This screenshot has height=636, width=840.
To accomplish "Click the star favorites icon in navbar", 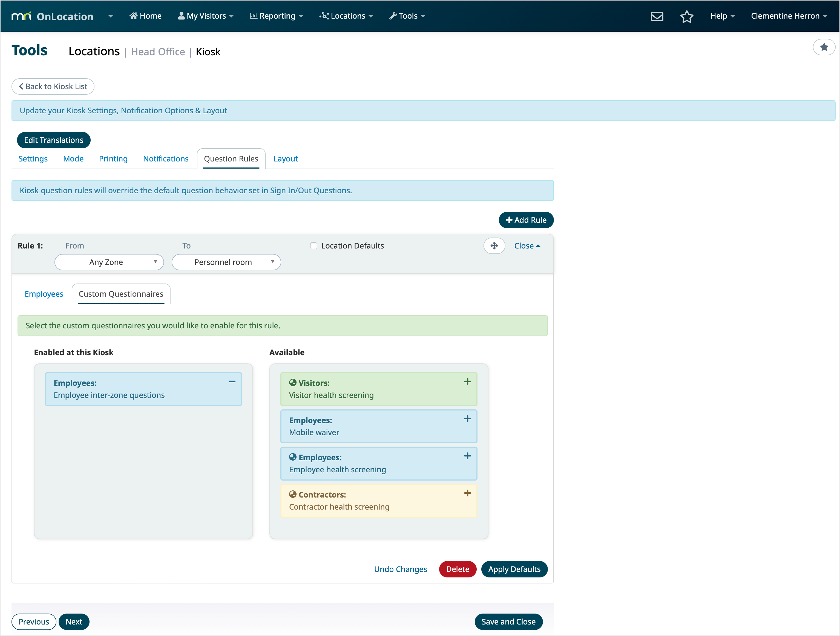I will pyautogui.click(x=687, y=16).
